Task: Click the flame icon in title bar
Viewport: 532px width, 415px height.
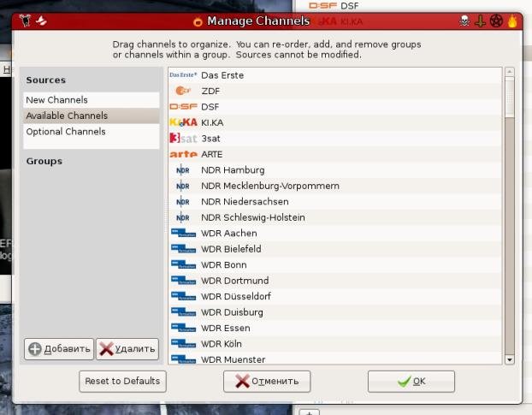Action: click(x=512, y=21)
